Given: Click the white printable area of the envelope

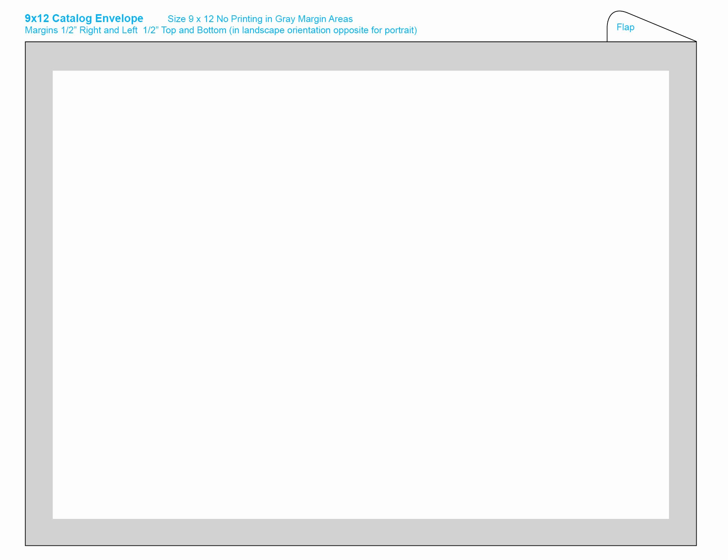Looking at the screenshot, I should coord(361,295).
